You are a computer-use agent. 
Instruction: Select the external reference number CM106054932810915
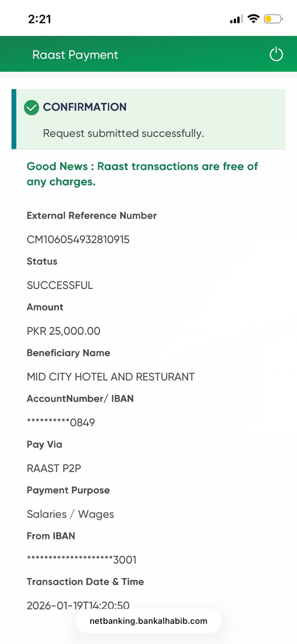coord(78,239)
